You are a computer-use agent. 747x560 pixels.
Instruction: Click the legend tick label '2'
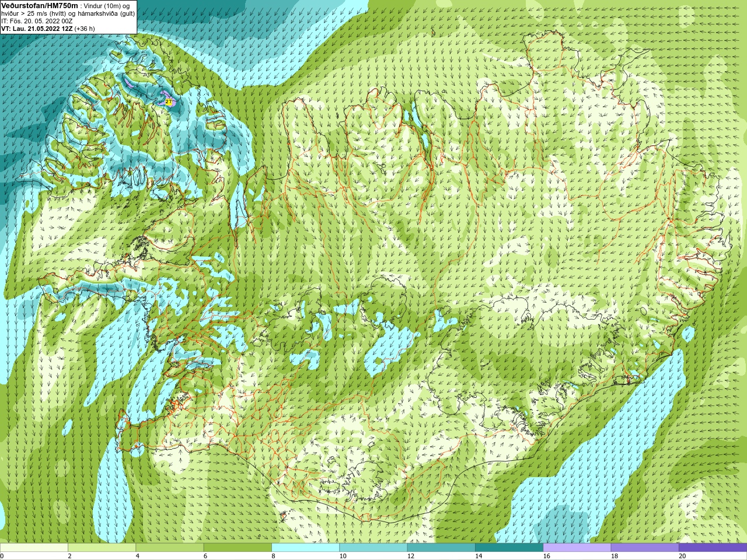pos(69,556)
